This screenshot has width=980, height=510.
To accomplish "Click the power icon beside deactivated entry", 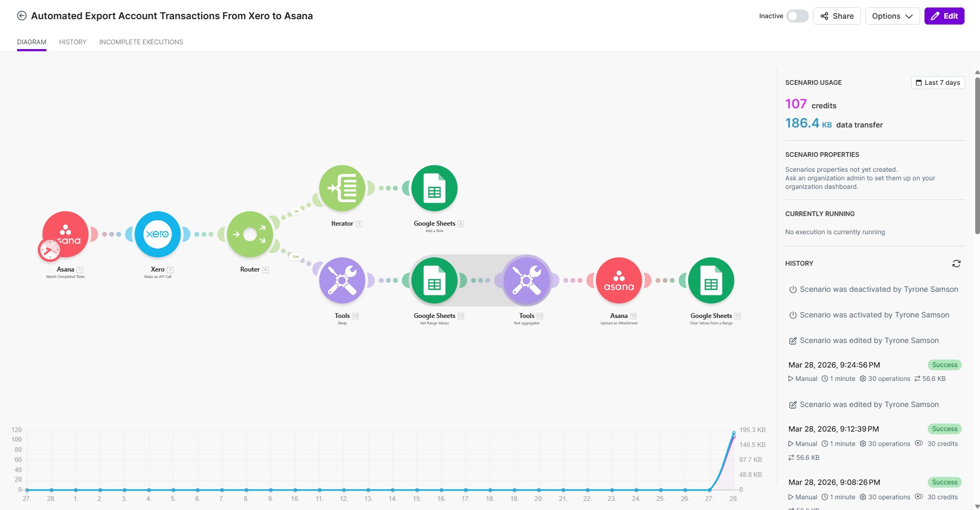I will click(793, 290).
